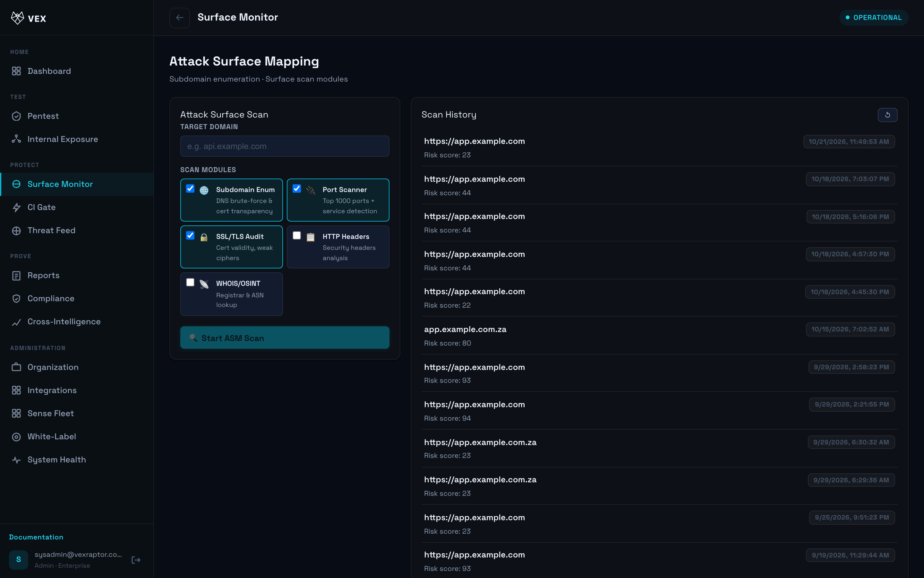
Task: Click the White-Label target icon
Action: pyautogui.click(x=16, y=437)
